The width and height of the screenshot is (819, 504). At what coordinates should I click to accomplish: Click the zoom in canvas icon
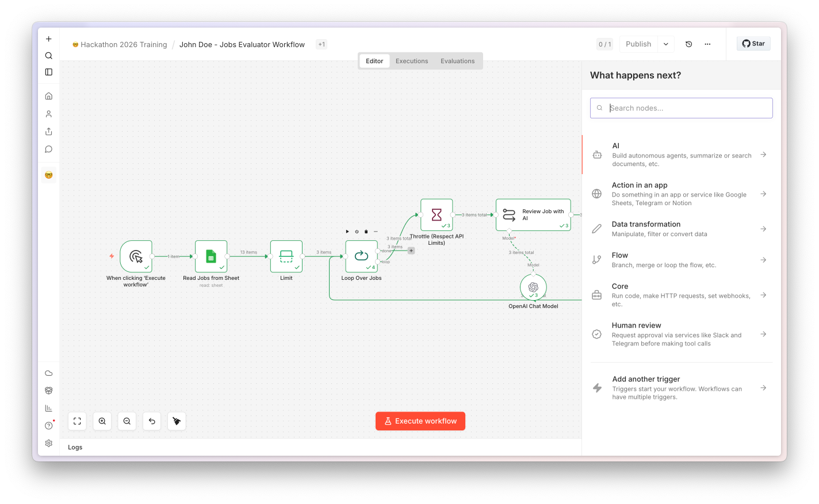102,421
